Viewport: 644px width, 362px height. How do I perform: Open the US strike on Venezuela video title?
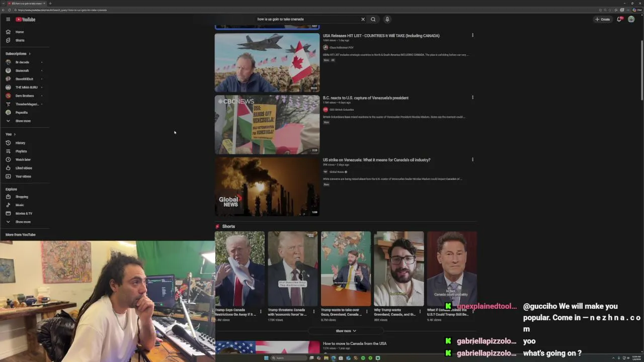pos(376,160)
